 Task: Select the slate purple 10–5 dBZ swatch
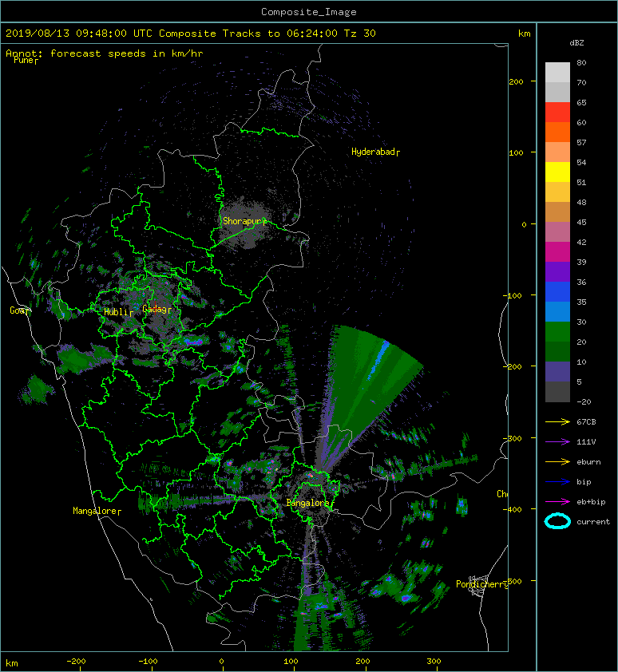pos(557,371)
